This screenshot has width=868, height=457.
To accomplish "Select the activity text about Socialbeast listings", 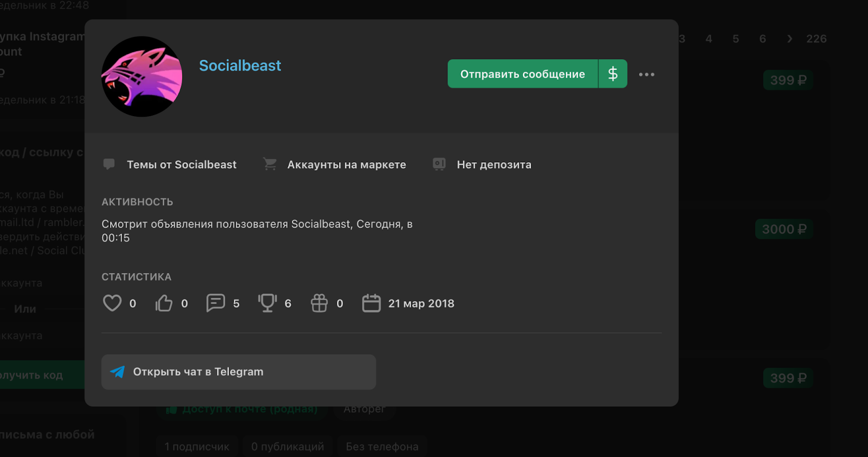I will point(257,231).
